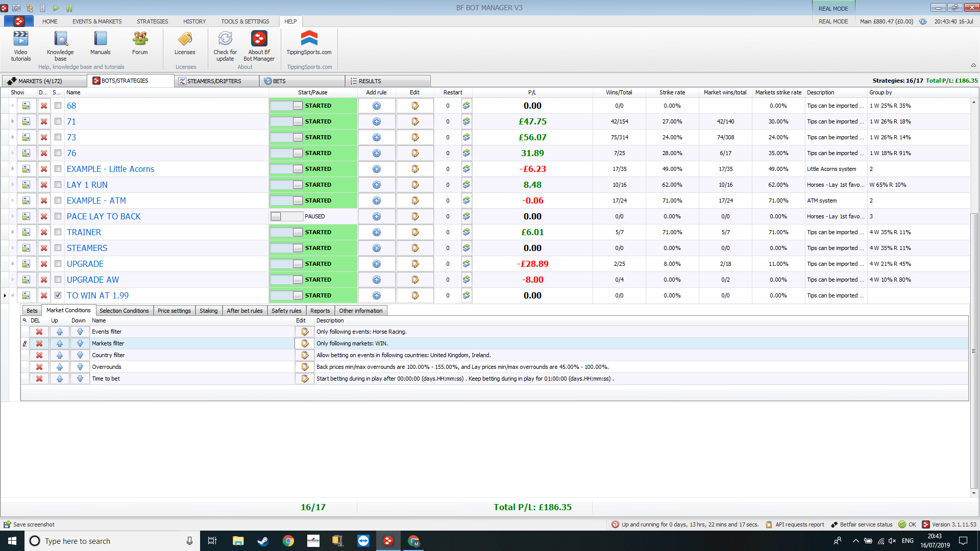Open Betfair service status
Image resolution: width=980 pixels, height=551 pixels.
click(x=862, y=524)
